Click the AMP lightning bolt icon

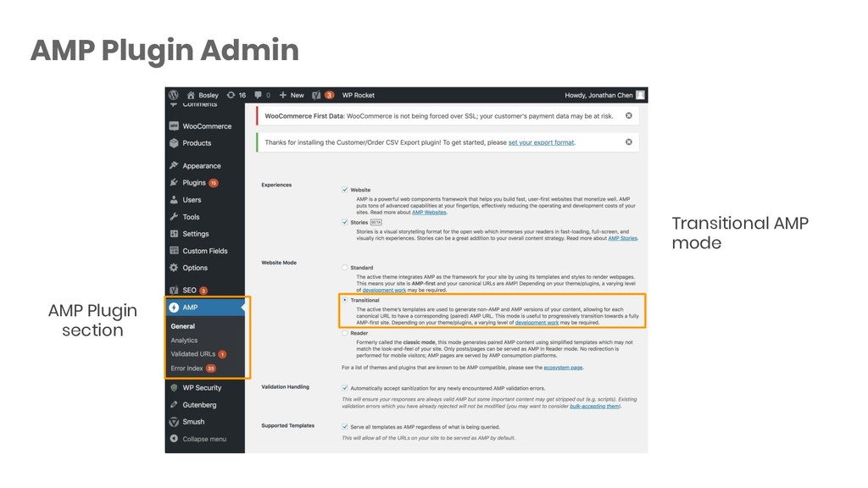point(174,307)
